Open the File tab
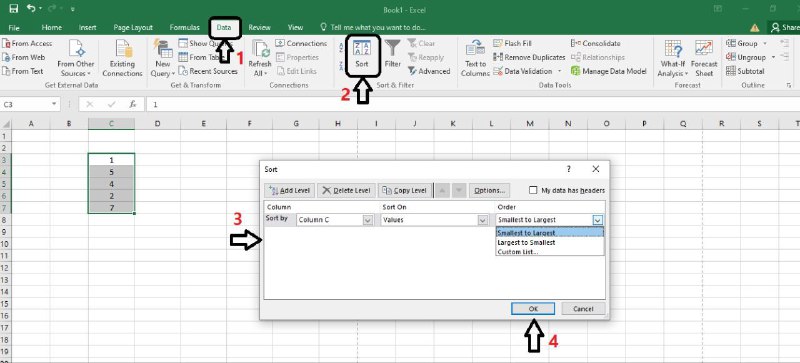The height and width of the screenshot is (363, 800). (14, 28)
